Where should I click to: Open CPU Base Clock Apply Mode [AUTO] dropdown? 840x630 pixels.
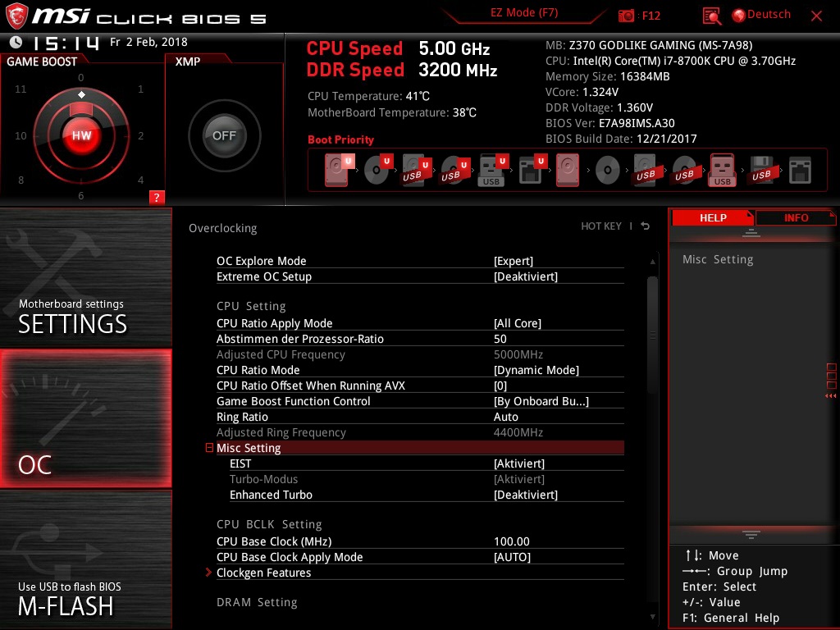pyautogui.click(x=512, y=557)
